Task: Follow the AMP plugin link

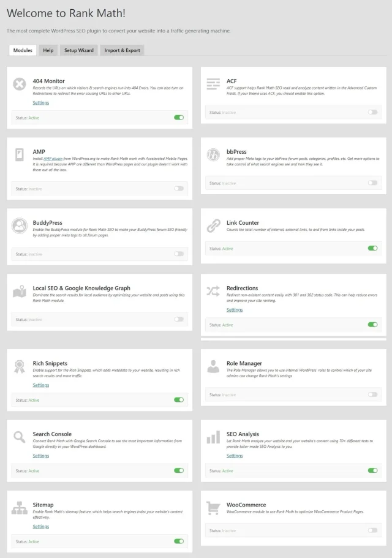Action: (x=50, y=159)
